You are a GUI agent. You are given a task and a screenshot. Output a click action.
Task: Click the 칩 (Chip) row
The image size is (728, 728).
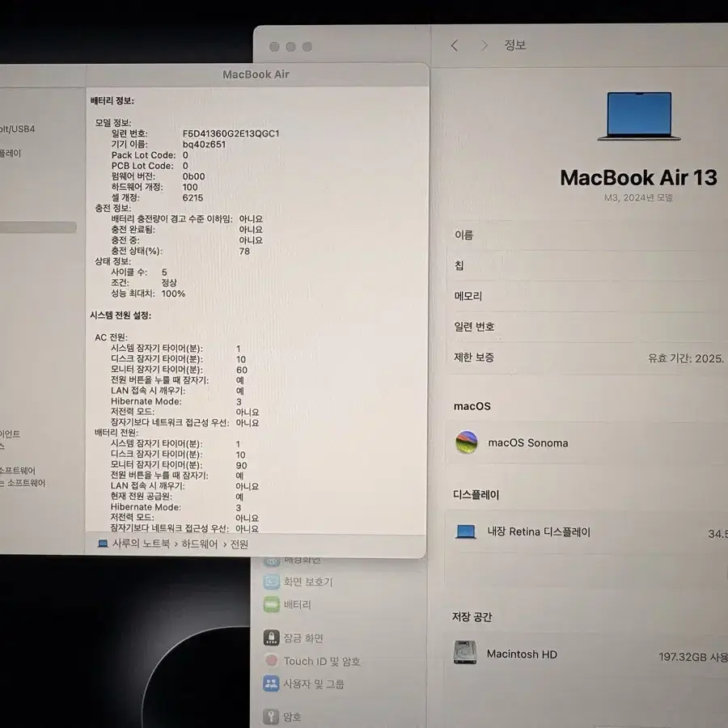587,265
